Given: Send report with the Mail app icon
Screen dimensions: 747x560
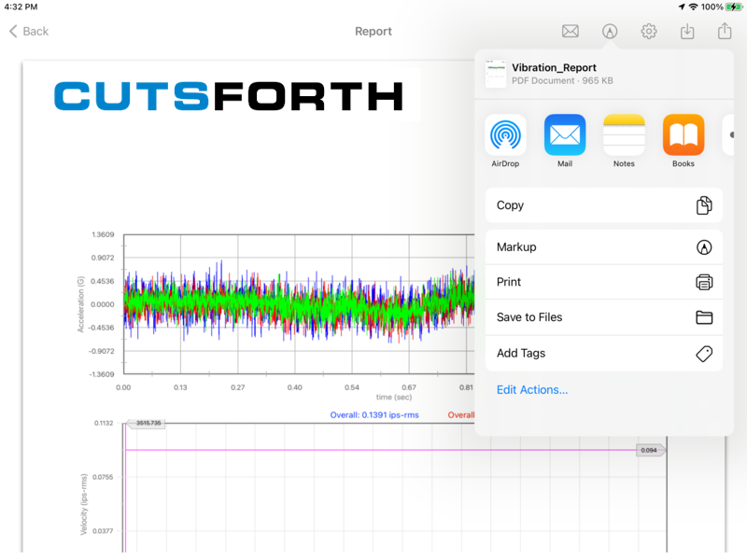Looking at the screenshot, I should pos(565,141).
